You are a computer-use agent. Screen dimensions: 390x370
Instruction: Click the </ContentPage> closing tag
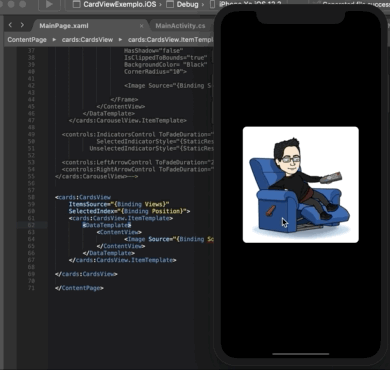coord(79,288)
